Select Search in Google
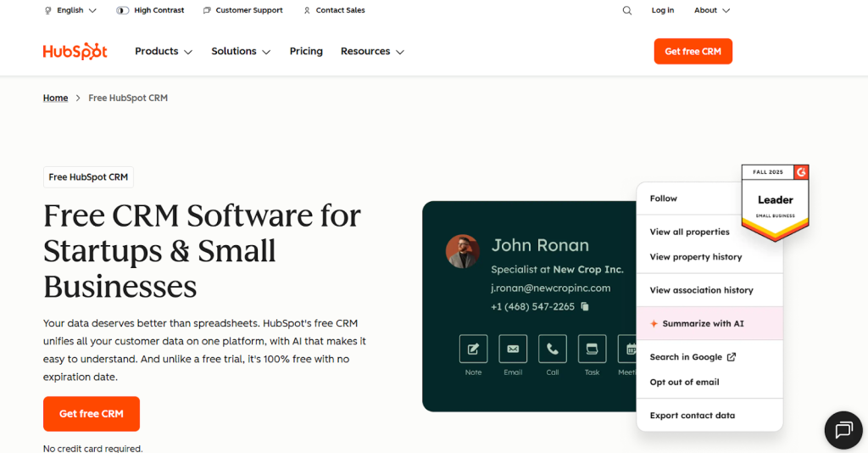Screen dimensions: 868x453 pos(693,357)
